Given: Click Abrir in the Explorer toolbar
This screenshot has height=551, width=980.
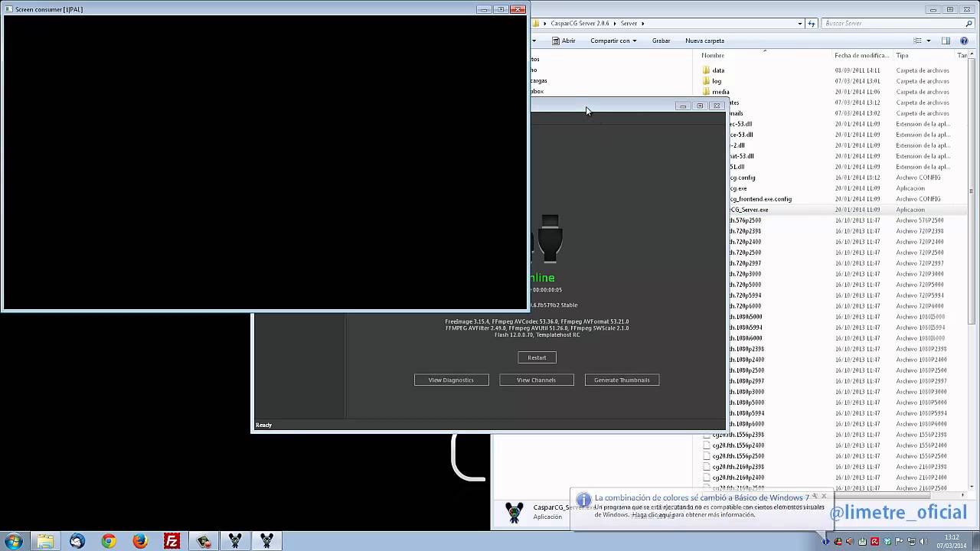Looking at the screenshot, I should (564, 41).
